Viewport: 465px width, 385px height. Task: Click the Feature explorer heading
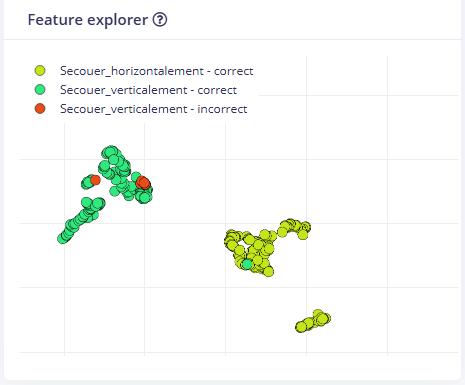pyautogui.click(x=88, y=20)
